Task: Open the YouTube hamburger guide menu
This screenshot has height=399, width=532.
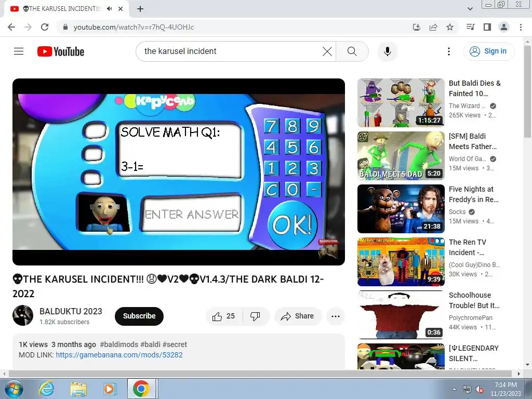Action: click(19, 51)
